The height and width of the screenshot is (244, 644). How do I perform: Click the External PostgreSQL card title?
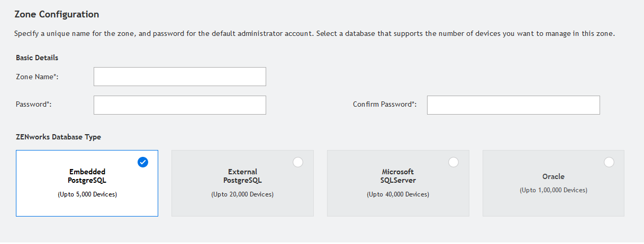pyautogui.click(x=242, y=176)
